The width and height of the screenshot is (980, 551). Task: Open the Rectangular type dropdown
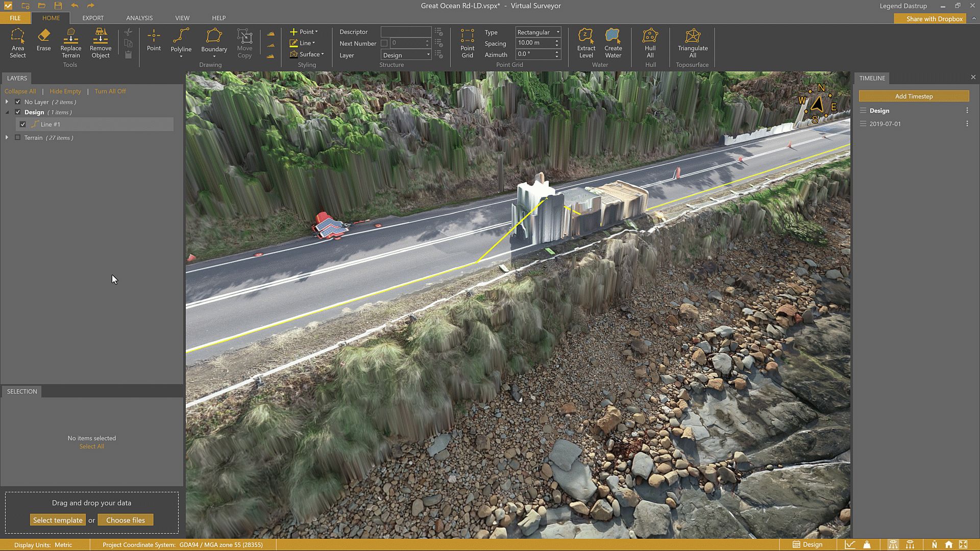(x=538, y=32)
